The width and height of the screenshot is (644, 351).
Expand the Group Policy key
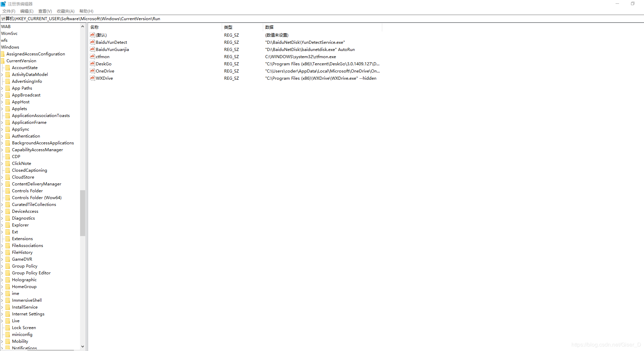(x=2, y=266)
